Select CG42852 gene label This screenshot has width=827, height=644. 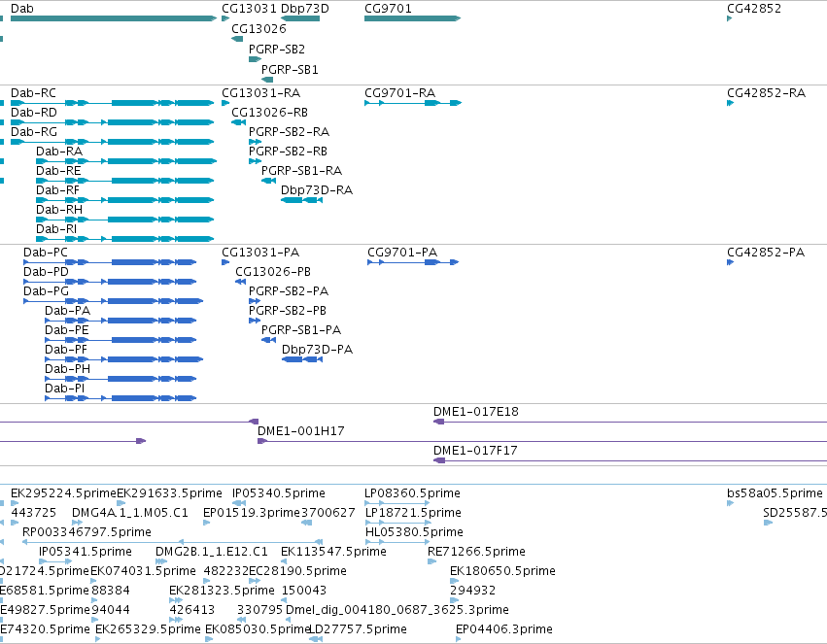754,9
